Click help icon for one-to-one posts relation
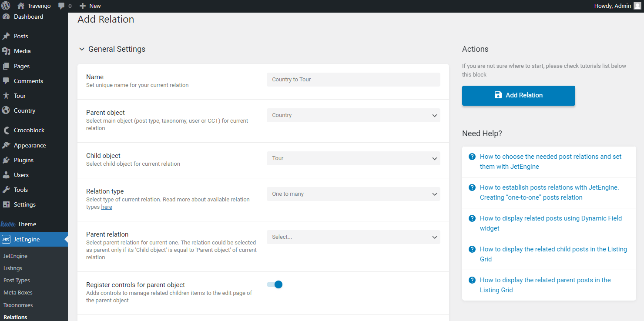Viewport: 644px width, 321px height. 472,187
